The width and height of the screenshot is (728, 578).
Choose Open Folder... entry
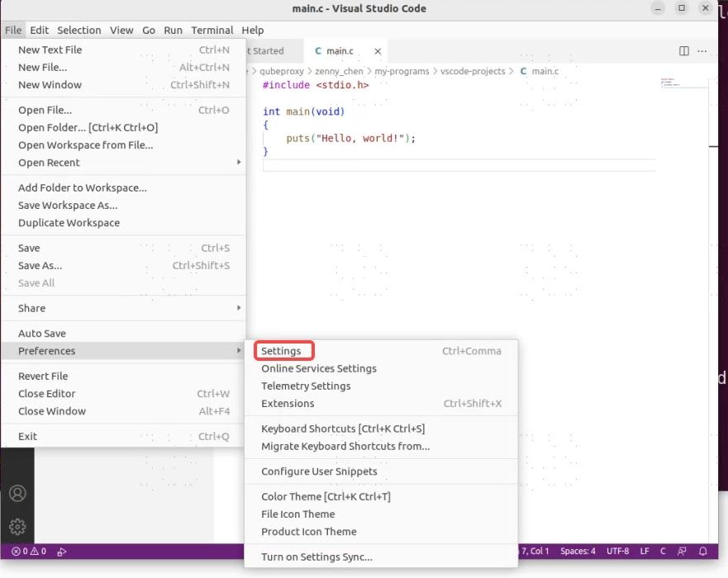(123, 127)
